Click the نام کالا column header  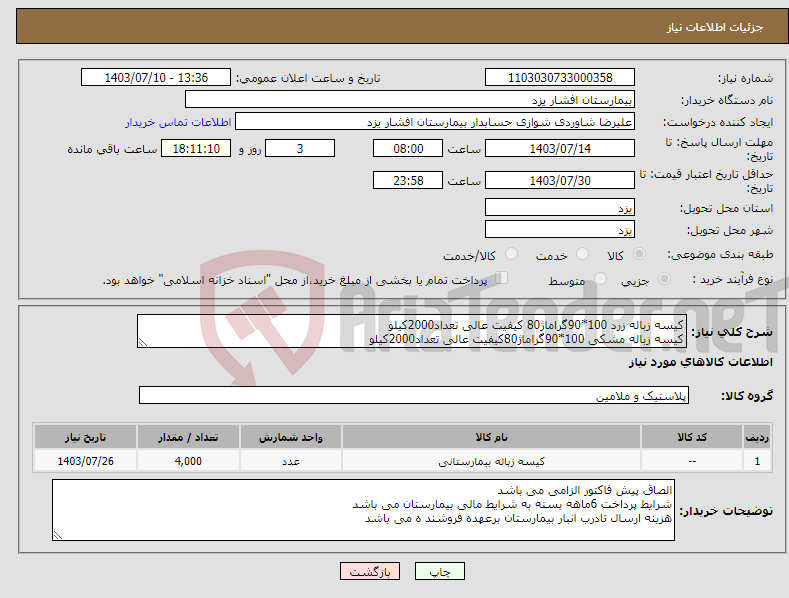(x=491, y=437)
